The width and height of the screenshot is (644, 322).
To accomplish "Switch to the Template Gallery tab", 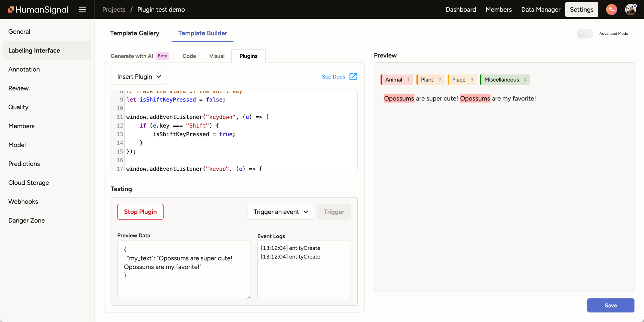I will coord(135,33).
